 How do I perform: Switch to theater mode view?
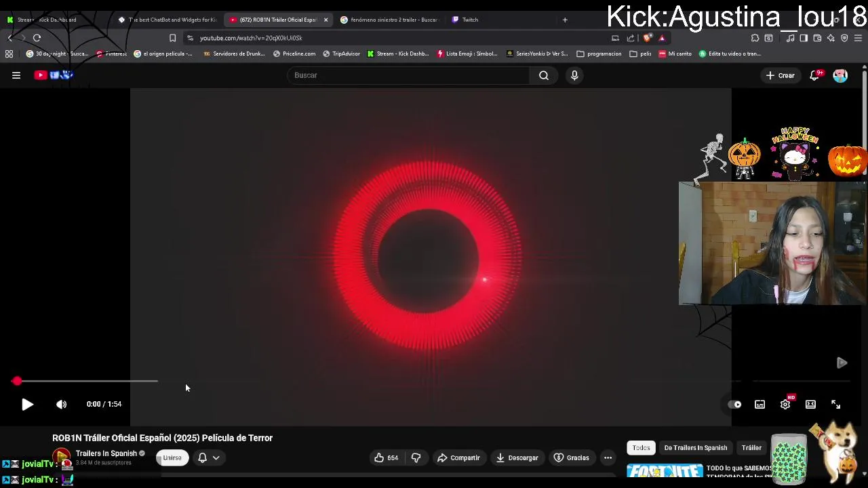click(x=810, y=405)
